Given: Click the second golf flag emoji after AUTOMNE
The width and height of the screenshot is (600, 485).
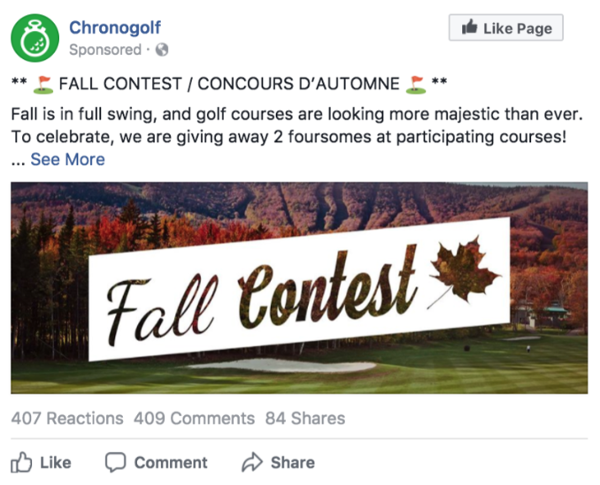Looking at the screenshot, I should pyautogui.click(x=416, y=85).
